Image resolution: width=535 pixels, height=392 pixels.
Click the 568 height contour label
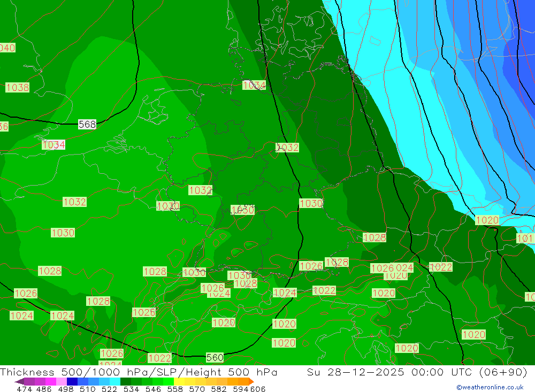(x=87, y=125)
